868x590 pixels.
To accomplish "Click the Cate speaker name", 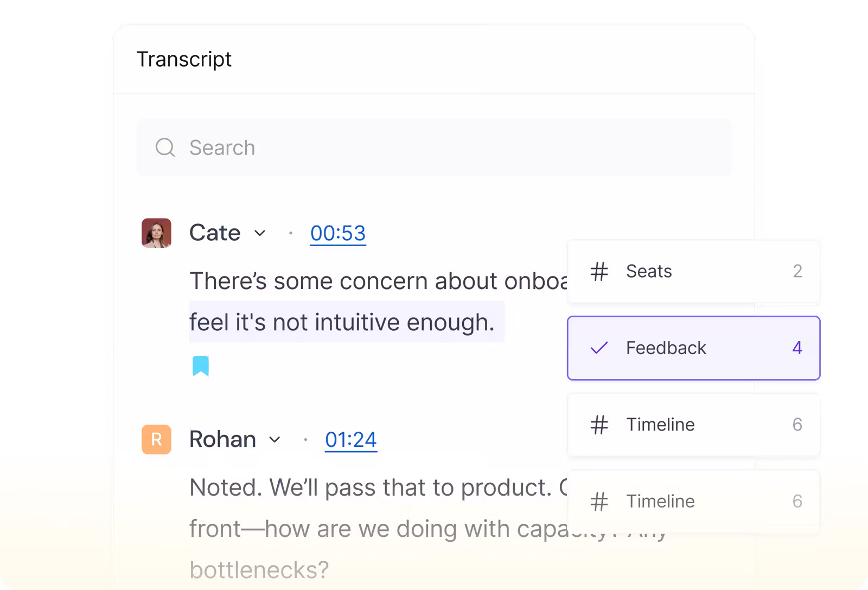I will click(x=215, y=233).
